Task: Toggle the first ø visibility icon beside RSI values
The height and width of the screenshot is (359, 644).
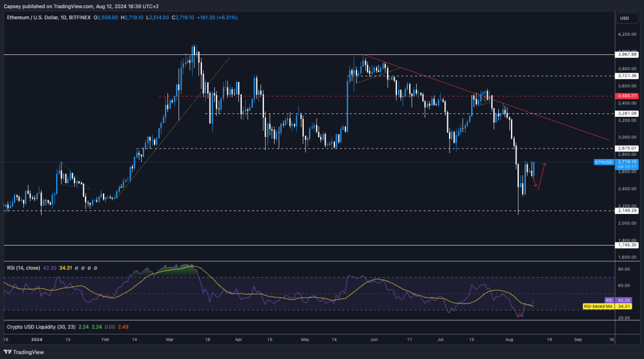Action: pyautogui.click(x=76, y=267)
